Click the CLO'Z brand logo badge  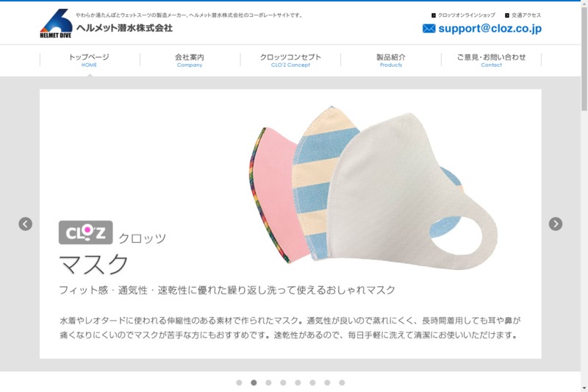click(x=86, y=232)
